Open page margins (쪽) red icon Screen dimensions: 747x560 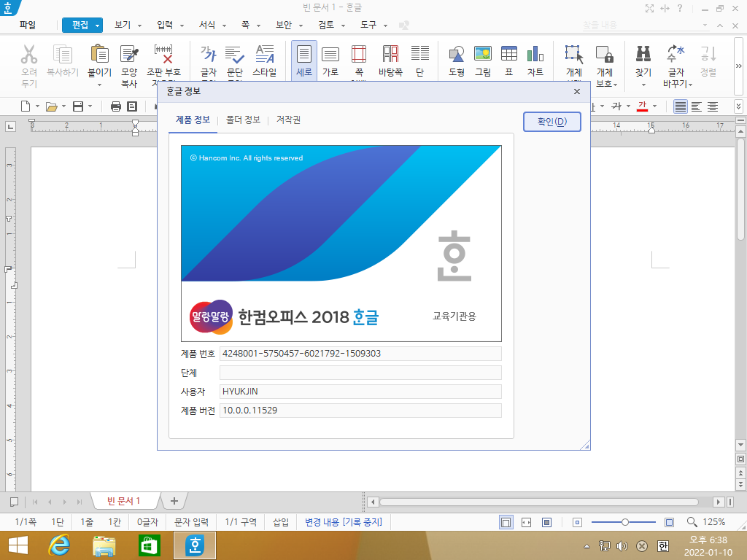pyautogui.click(x=359, y=54)
